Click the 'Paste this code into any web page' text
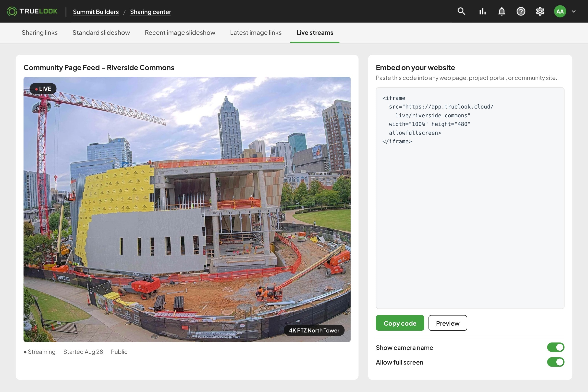This screenshot has height=392, width=588. (466, 78)
